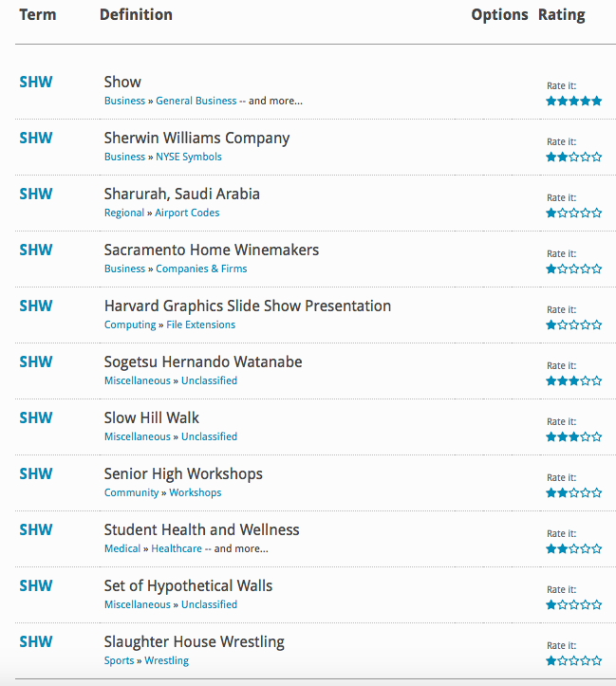
Task: Go to the Computing category
Action: [130, 325]
